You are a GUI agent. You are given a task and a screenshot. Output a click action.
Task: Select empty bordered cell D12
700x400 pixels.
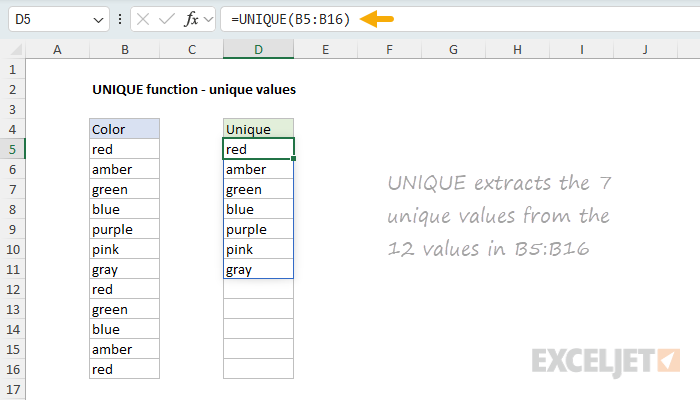(258, 289)
